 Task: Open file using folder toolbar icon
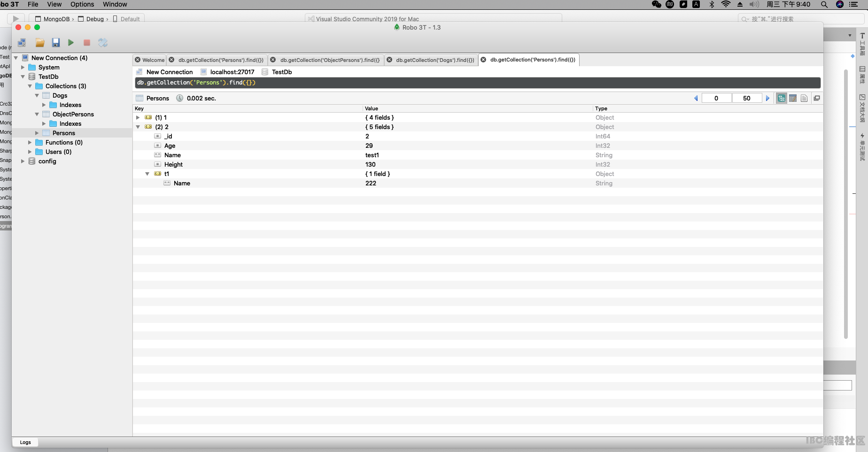pyautogui.click(x=40, y=43)
